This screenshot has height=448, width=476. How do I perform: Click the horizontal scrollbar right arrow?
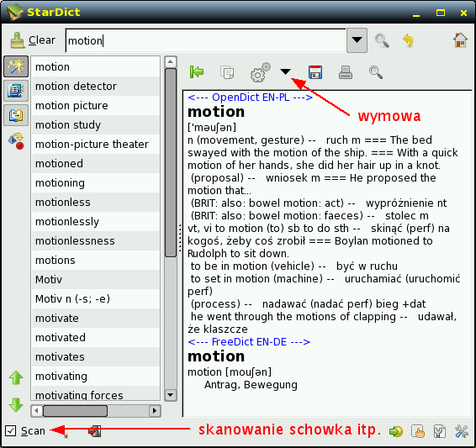pyautogui.click(x=155, y=411)
